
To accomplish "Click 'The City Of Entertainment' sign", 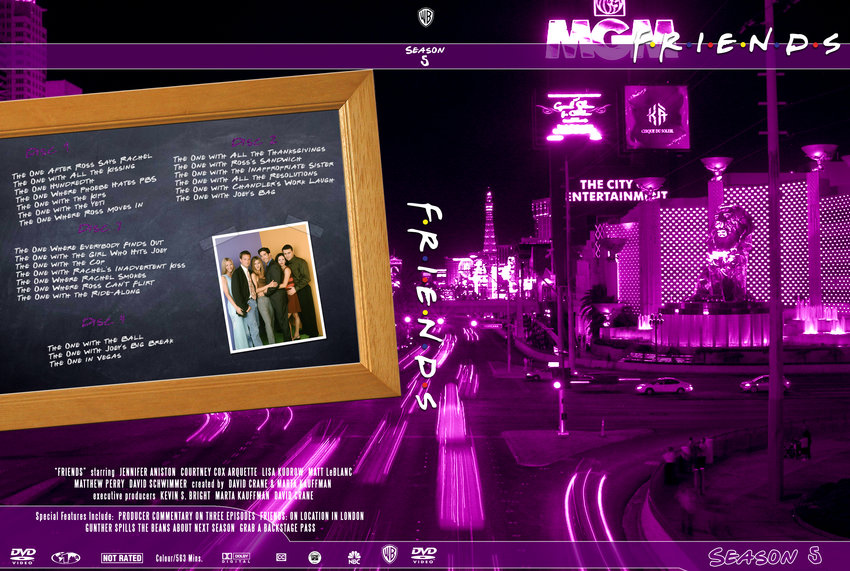I will coord(617,190).
